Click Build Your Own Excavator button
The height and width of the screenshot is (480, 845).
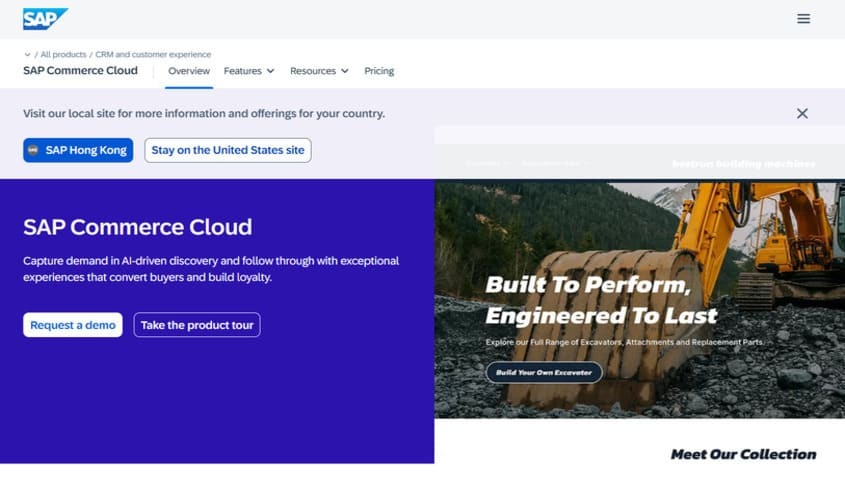click(x=544, y=372)
